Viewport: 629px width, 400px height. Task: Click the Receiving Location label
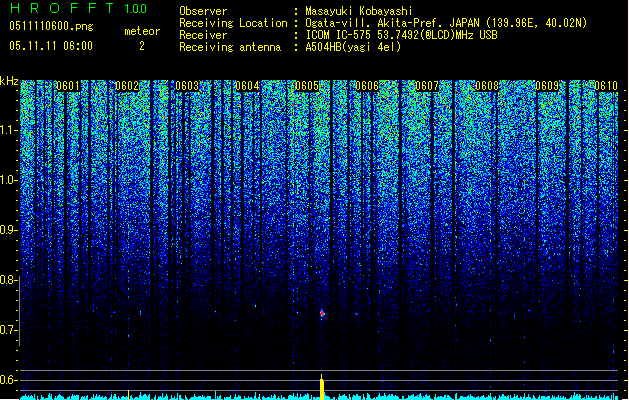pos(233,23)
